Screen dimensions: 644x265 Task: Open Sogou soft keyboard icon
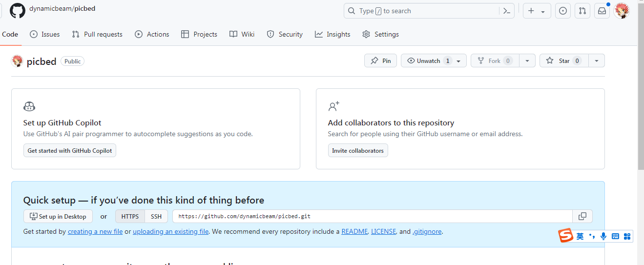[615, 236]
